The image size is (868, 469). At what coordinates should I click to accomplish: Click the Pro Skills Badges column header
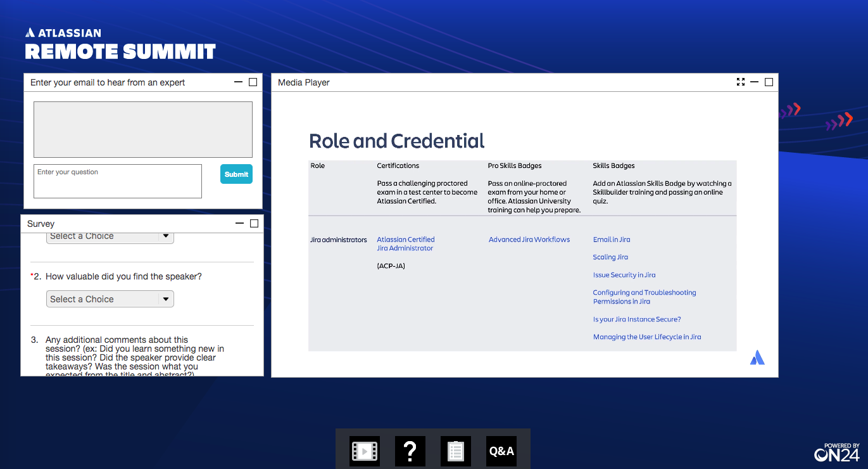(515, 166)
